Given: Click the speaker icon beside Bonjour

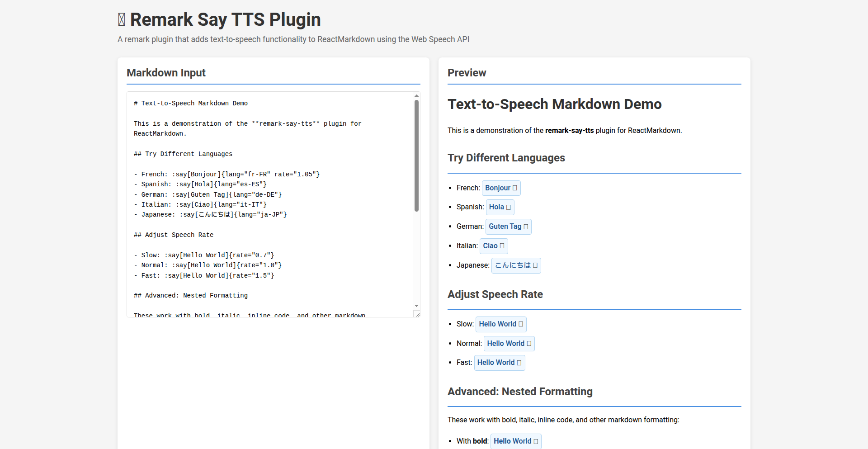Looking at the screenshot, I should click(514, 188).
